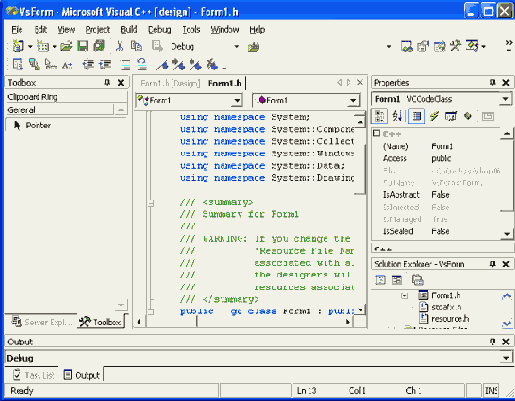Select the General toolbox section
This screenshot has height=401, width=515.
60,110
